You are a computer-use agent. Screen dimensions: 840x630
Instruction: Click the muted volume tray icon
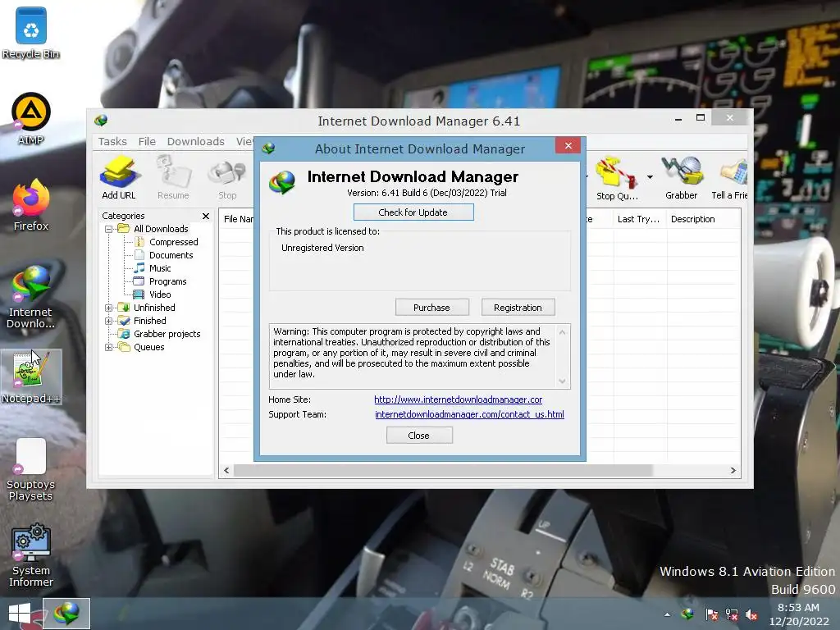751,614
